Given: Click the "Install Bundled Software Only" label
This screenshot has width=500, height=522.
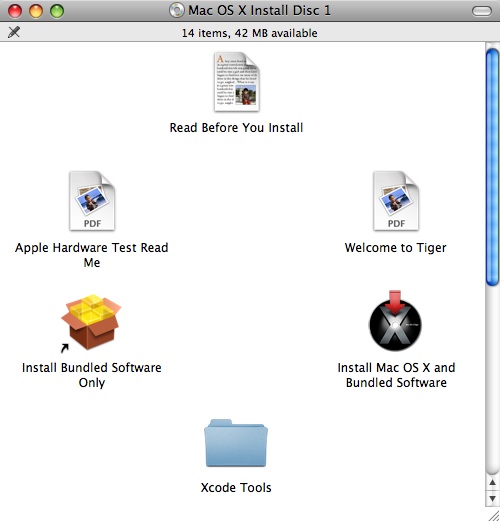Looking at the screenshot, I should (x=92, y=375).
